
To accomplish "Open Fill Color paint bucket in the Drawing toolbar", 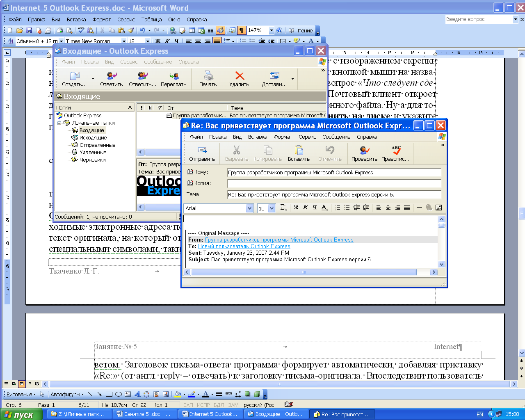I will pos(178,394).
